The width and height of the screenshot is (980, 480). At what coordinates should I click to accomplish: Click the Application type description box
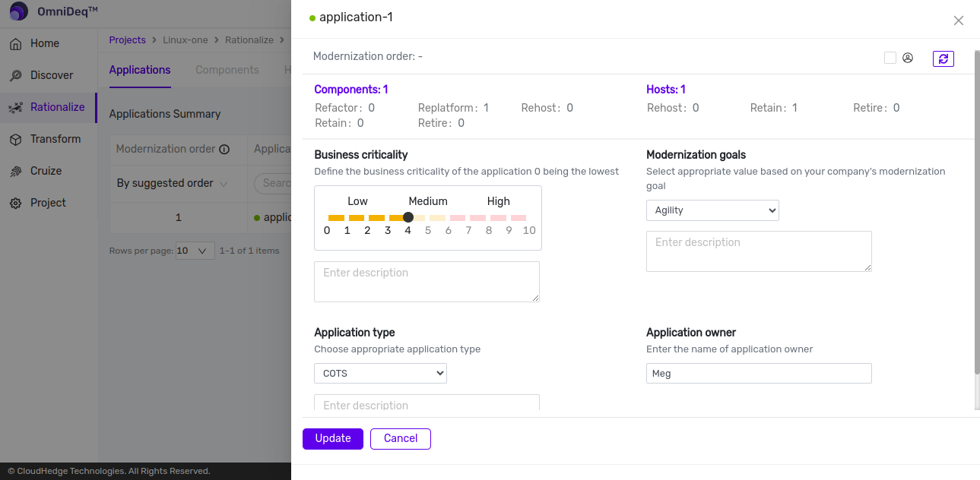(427, 403)
